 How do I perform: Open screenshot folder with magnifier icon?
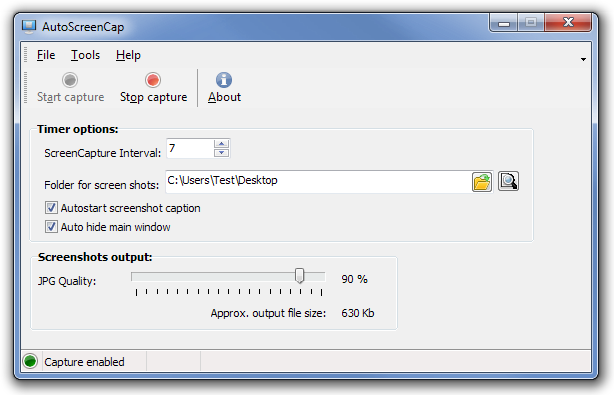point(508,181)
